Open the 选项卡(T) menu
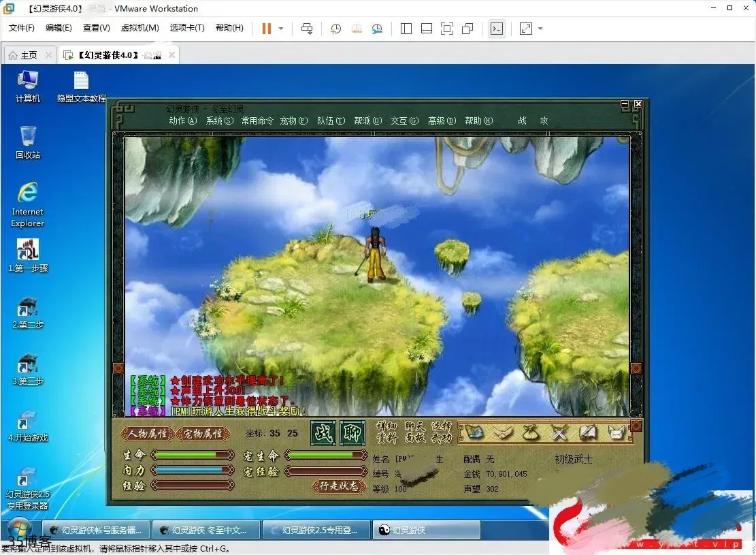756x555 pixels. (187, 28)
